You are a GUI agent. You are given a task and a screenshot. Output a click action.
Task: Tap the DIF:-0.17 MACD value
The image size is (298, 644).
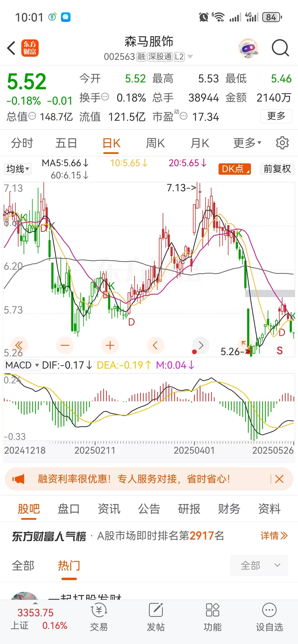pyautogui.click(x=67, y=365)
